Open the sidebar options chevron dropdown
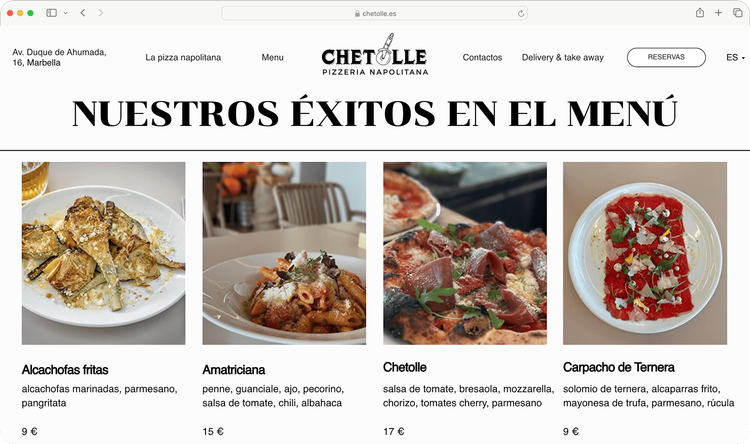 click(66, 13)
